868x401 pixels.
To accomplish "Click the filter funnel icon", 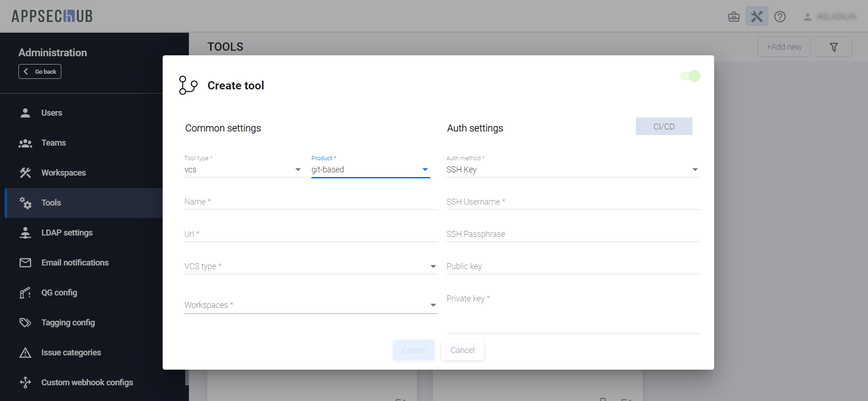I will 833,47.
